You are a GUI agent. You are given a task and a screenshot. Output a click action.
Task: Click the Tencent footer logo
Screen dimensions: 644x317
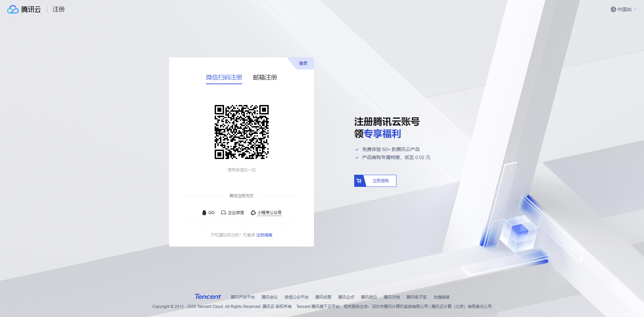tap(208, 297)
